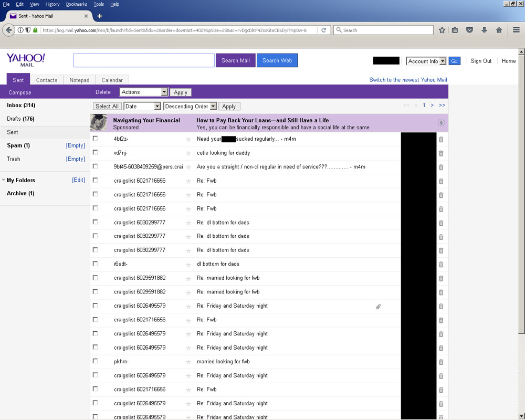This screenshot has height=420, width=525.
Task: Click the attachment paperclip on Friday and Saturday night
Action: (x=378, y=307)
